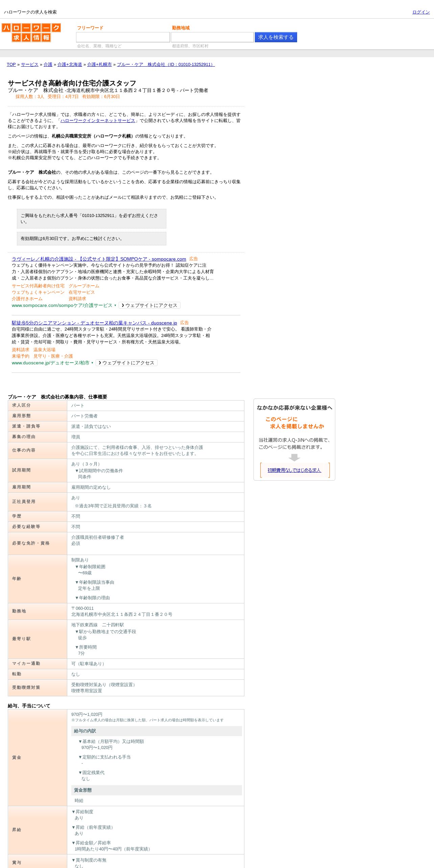
Task: Click the ハローワーク求人情報 logo
Action: (x=31, y=32)
